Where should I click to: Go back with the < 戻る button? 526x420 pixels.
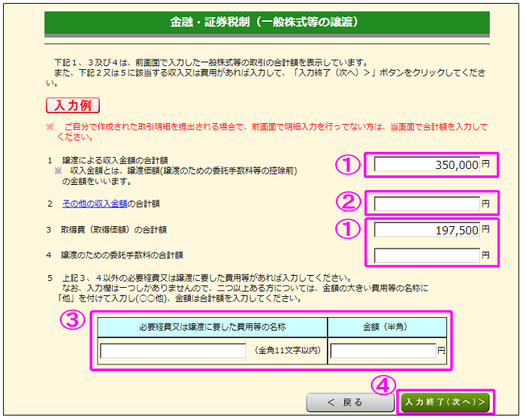tap(350, 402)
